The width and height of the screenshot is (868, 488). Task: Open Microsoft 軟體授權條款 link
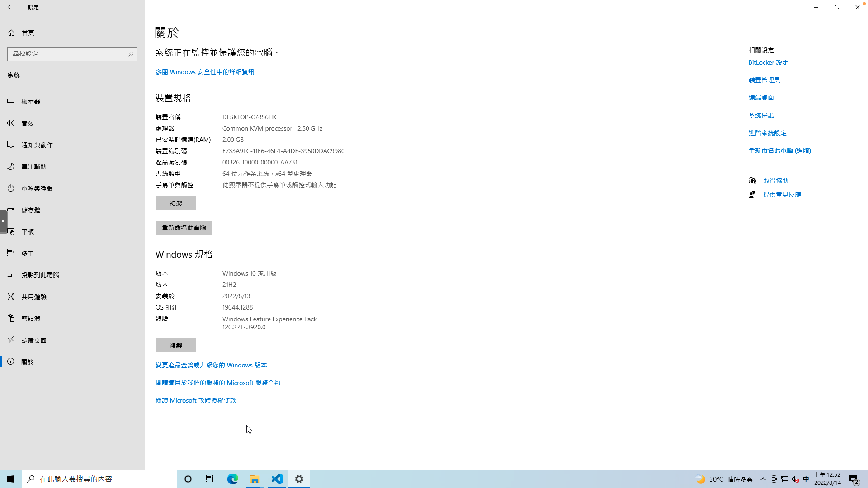tap(196, 400)
